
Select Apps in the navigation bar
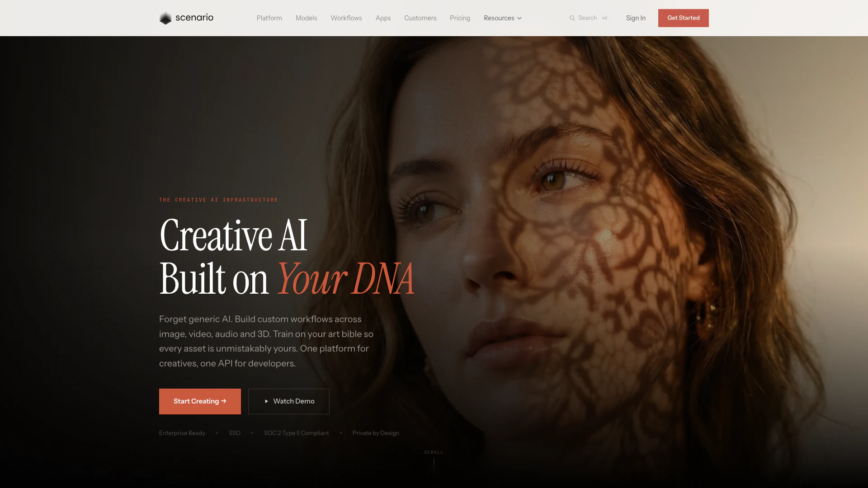[383, 18]
